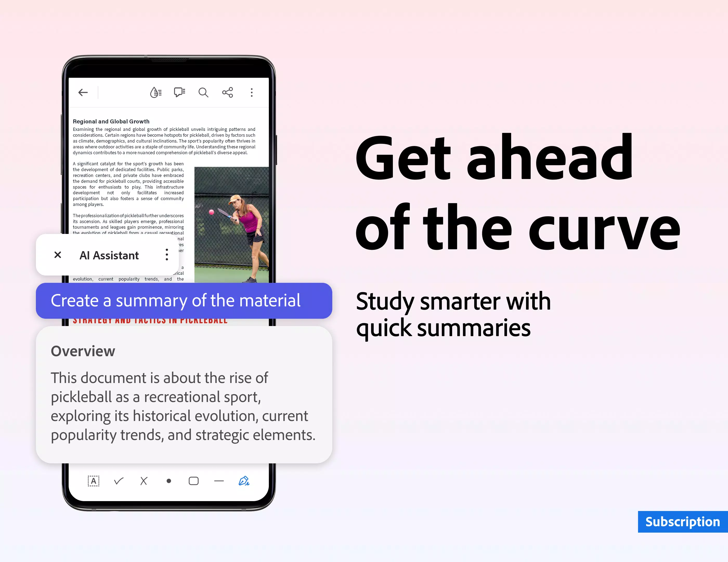728x562 pixels.
Task: Toggle the X mark tool in toolbar
Action: [x=143, y=481]
